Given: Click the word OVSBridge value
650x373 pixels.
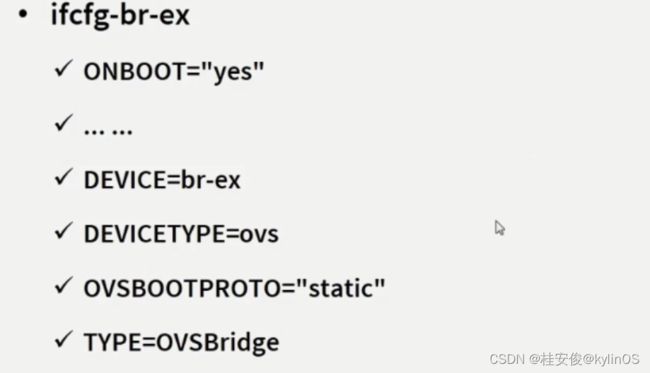Looking at the screenshot, I should click(x=218, y=344).
